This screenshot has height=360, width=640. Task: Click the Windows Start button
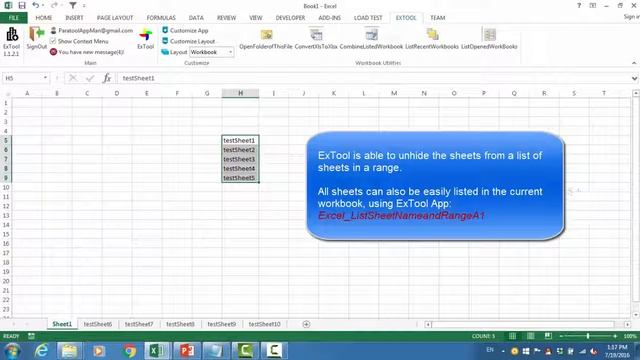point(12,351)
